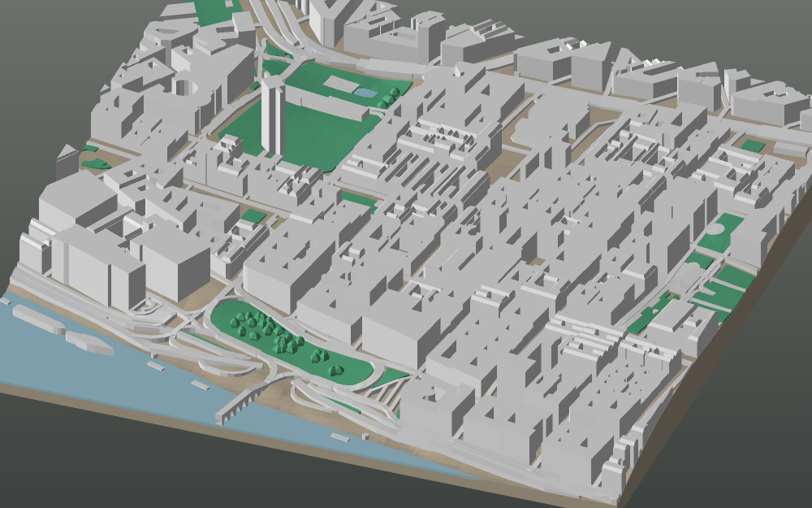Select the tall tower in the central park
This screenshot has height=508, width=812.
point(272,115)
